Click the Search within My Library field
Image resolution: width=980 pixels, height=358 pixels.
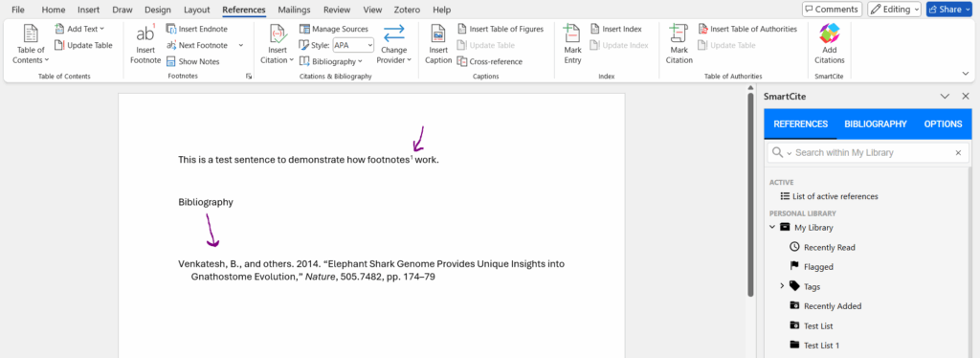coord(868,152)
